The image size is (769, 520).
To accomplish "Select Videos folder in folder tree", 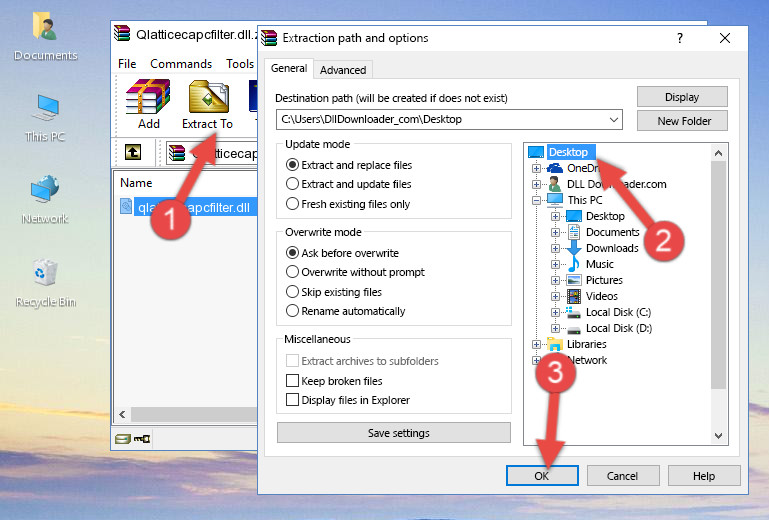I will [x=601, y=296].
